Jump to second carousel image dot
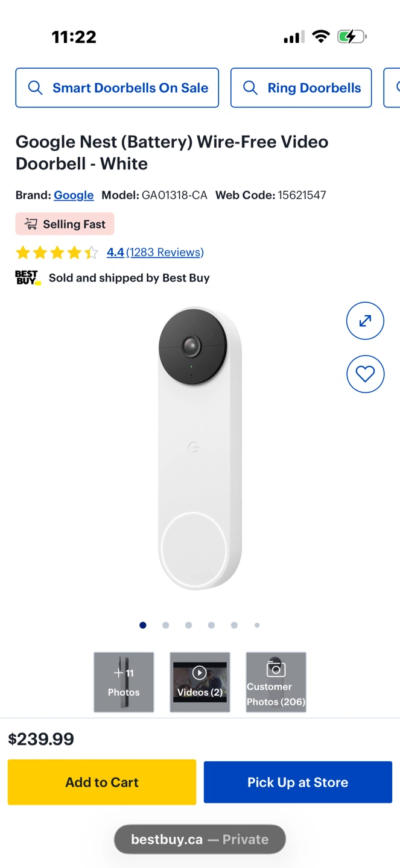Screen dimensions: 400x868 [x=166, y=625]
